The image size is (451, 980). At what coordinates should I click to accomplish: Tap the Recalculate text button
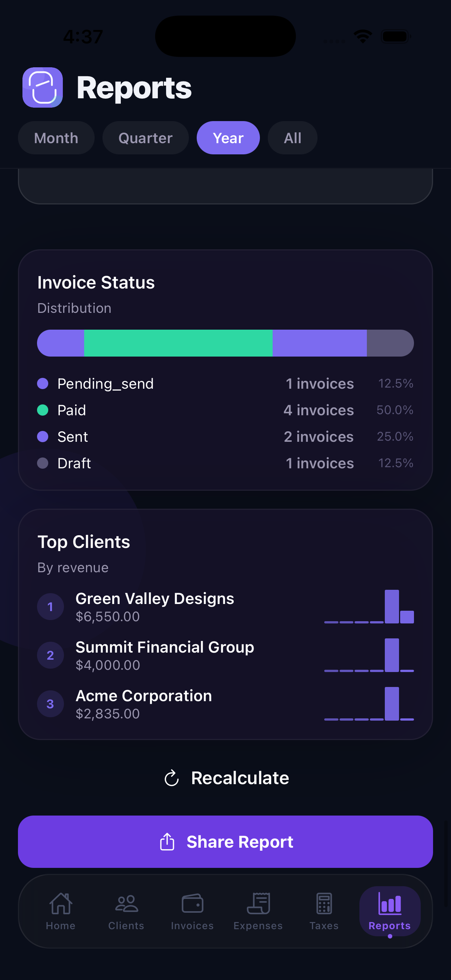240,778
